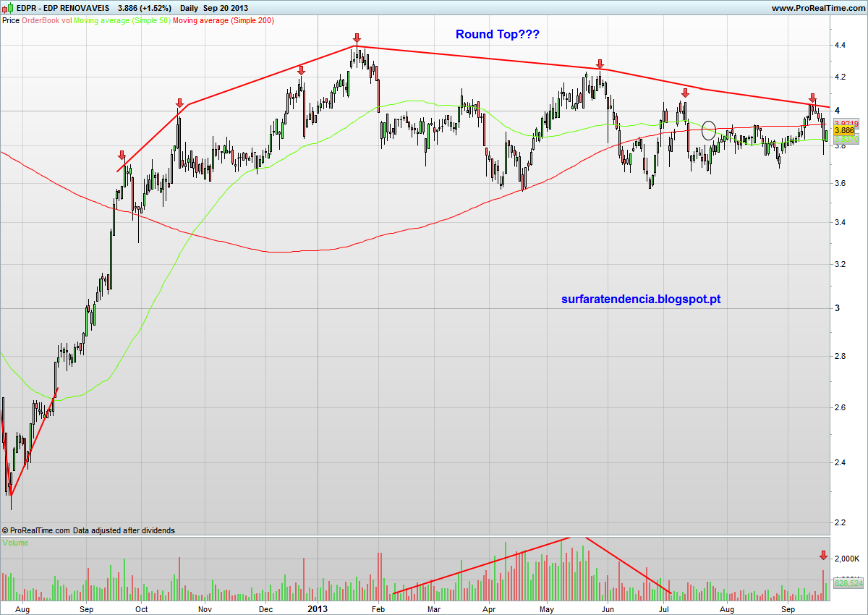
Task: Click the yellow 3.886 current price tag
Action: tap(845, 131)
